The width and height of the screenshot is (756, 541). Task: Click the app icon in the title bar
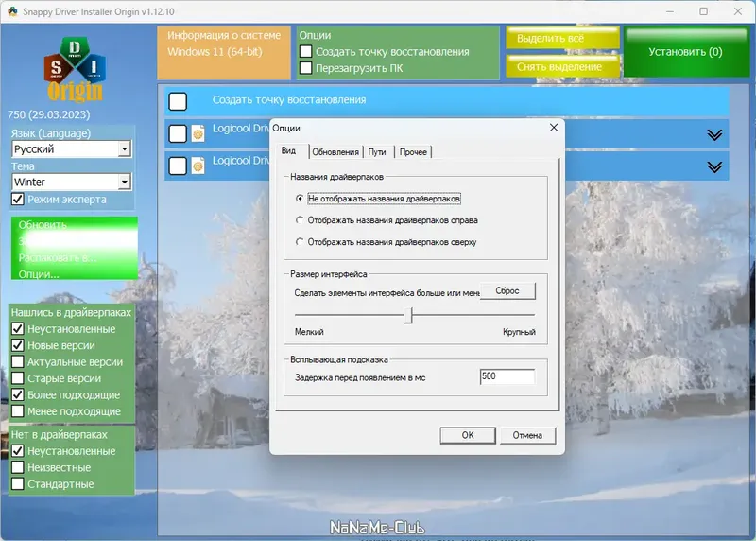pyautogui.click(x=12, y=11)
